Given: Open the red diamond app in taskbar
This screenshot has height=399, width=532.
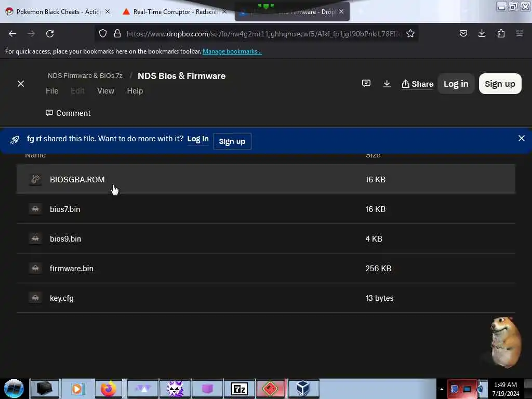Looking at the screenshot, I should (x=270, y=389).
